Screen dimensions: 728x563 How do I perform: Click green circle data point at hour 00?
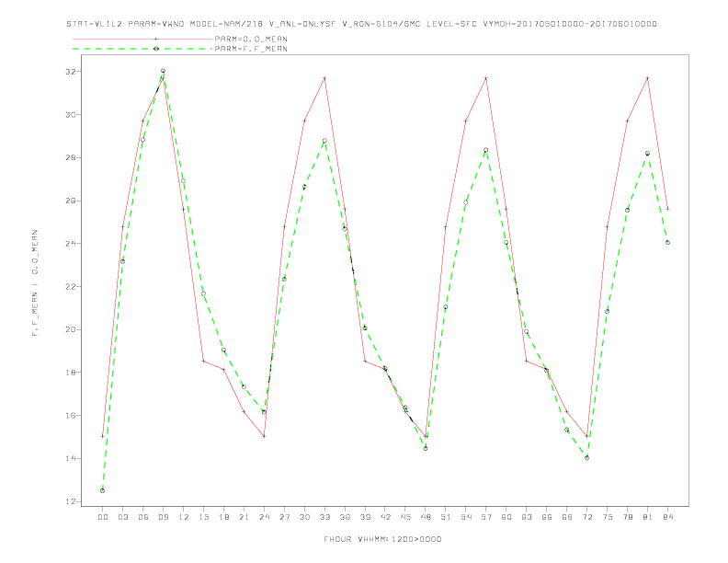click(103, 490)
